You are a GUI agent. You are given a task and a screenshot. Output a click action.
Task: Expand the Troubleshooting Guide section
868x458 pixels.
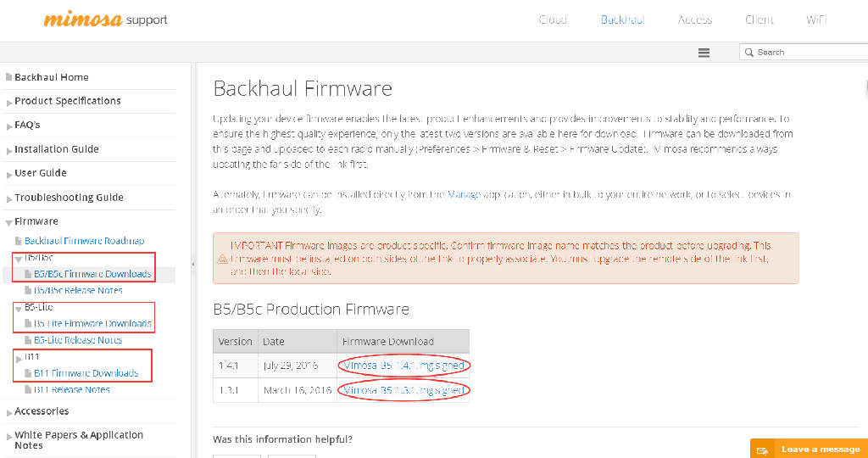click(9, 198)
